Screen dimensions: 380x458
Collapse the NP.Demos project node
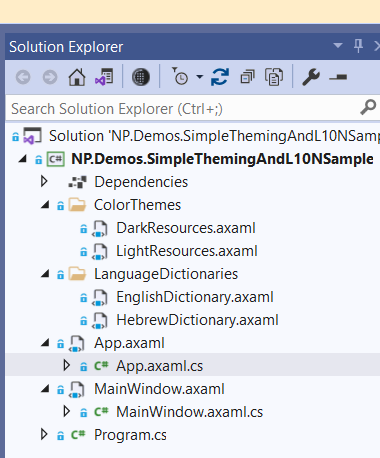23,159
